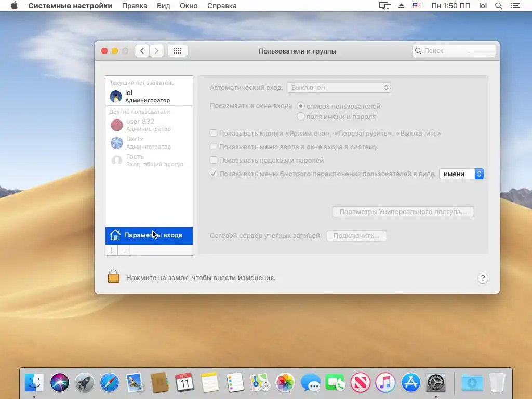Select the Guest (Гость) avatar
Image resolution: width=532 pixels, height=399 pixels.
[x=117, y=160]
